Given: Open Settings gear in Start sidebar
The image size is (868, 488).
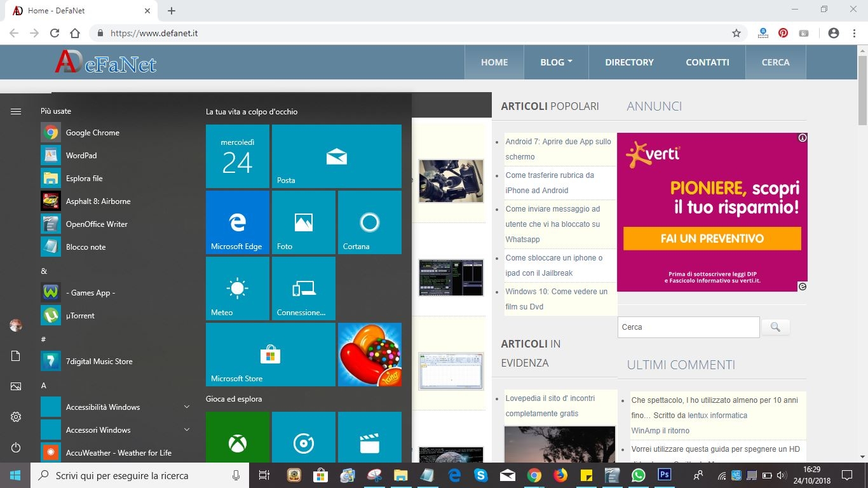Looking at the screenshot, I should [16, 417].
